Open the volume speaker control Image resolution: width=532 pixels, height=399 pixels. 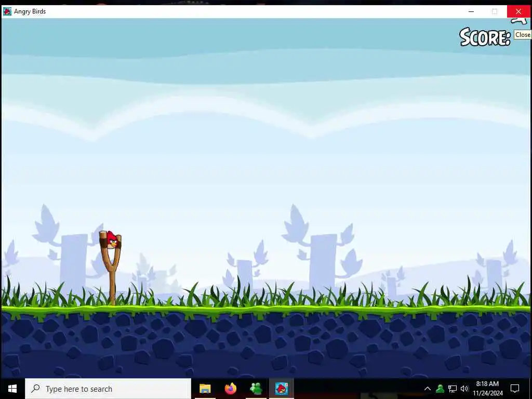coord(464,389)
